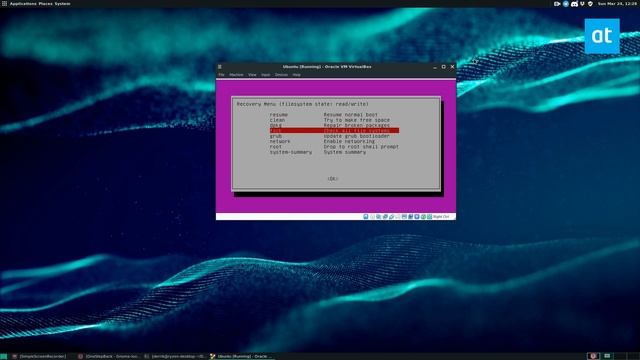Select the root shell prompt entry
The width and height of the screenshot is (640, 360).
(x=334, y=147)
